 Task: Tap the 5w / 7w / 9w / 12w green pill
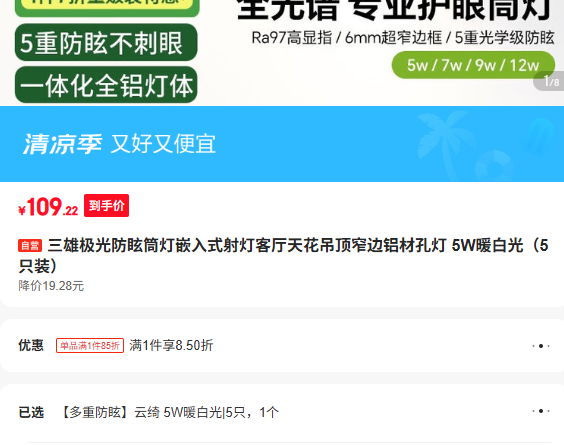coord(473,65)
